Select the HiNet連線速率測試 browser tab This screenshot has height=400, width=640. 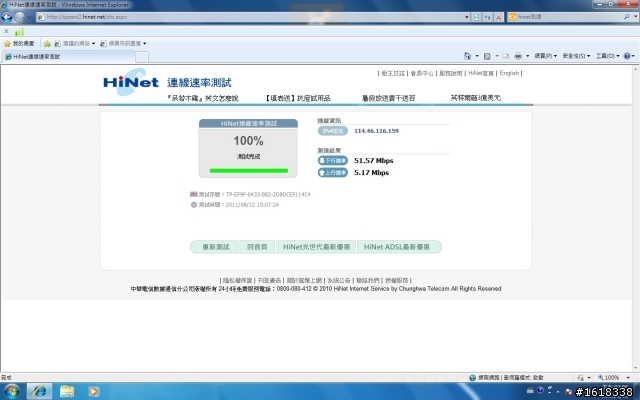[x=68, y=56]
